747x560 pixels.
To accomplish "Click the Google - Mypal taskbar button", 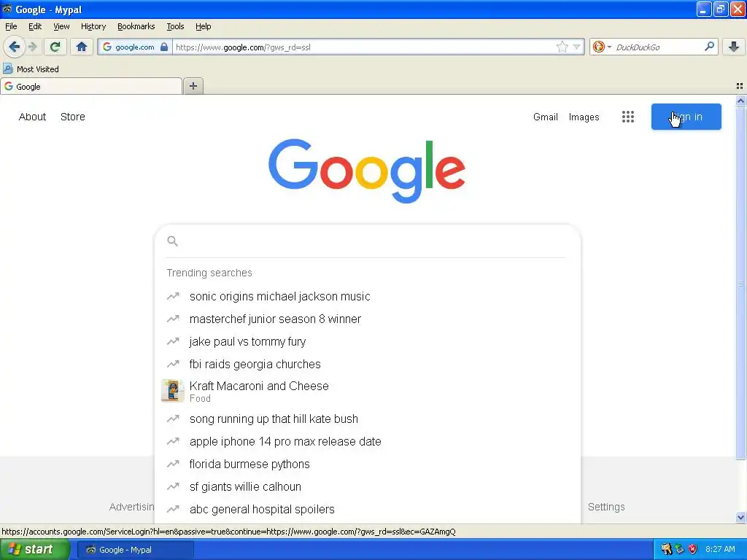I will (x=135, y=550).
